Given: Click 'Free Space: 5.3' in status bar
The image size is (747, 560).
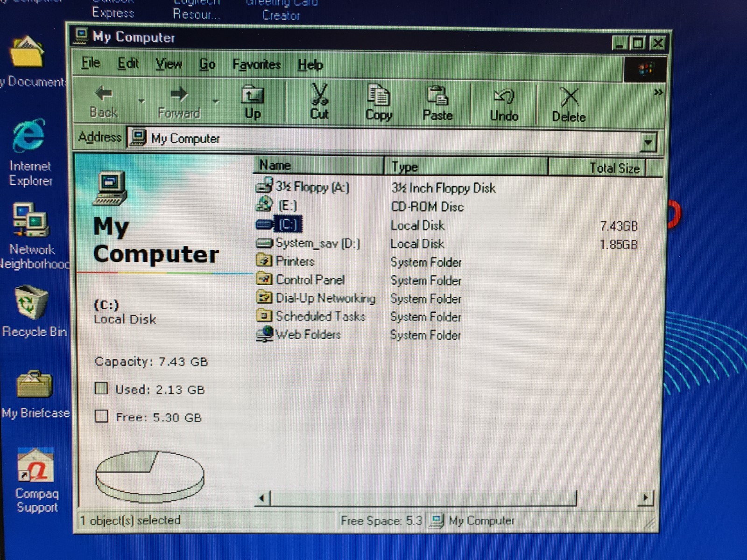Looking at the screenshot, I should tap(381, 520).
